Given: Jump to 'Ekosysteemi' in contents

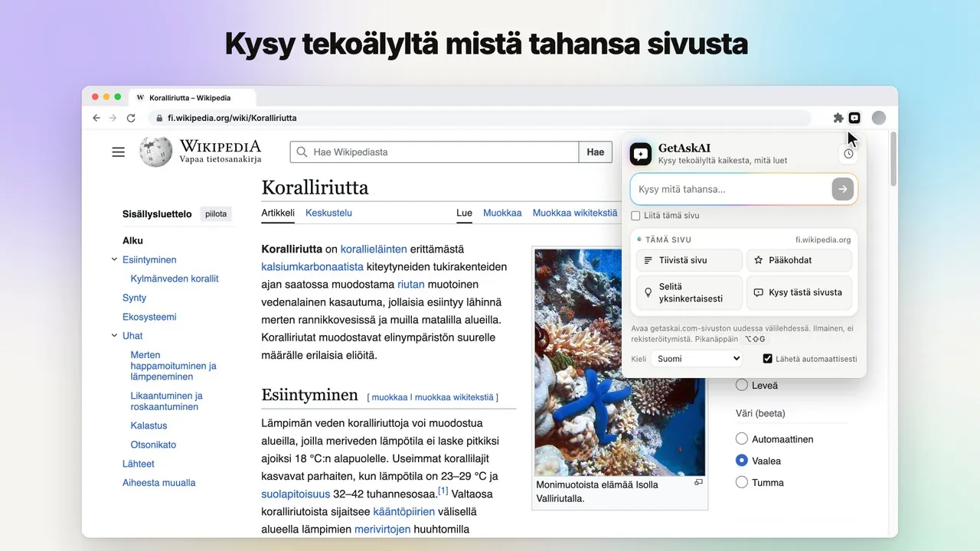Looking at the screenshot, I should point(149,317).
